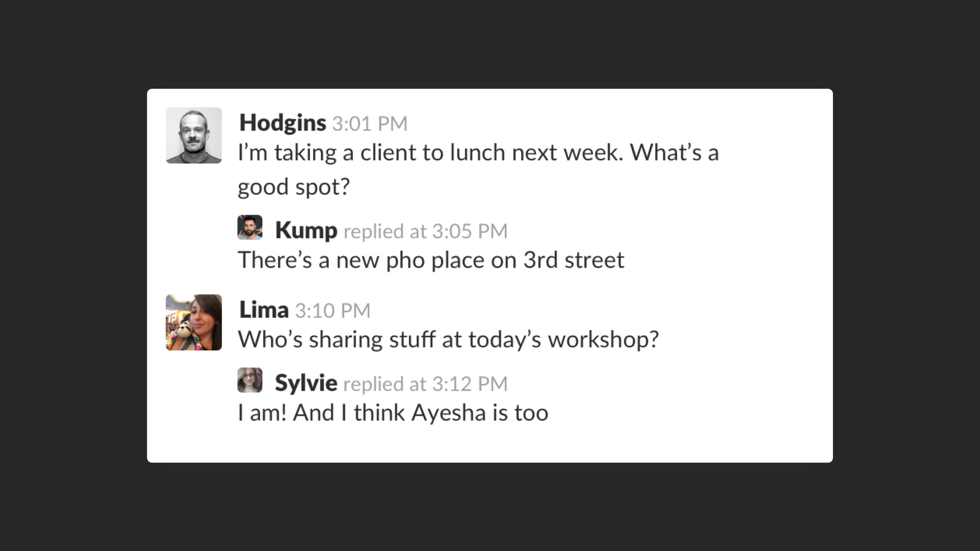Click '3rd street' in Kump's reply

(x=574, y=260)
